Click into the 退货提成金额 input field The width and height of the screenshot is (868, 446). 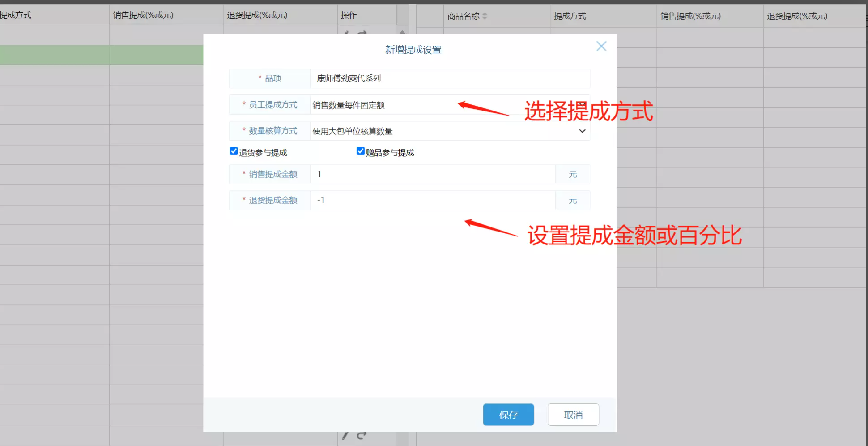click(432, 201)
